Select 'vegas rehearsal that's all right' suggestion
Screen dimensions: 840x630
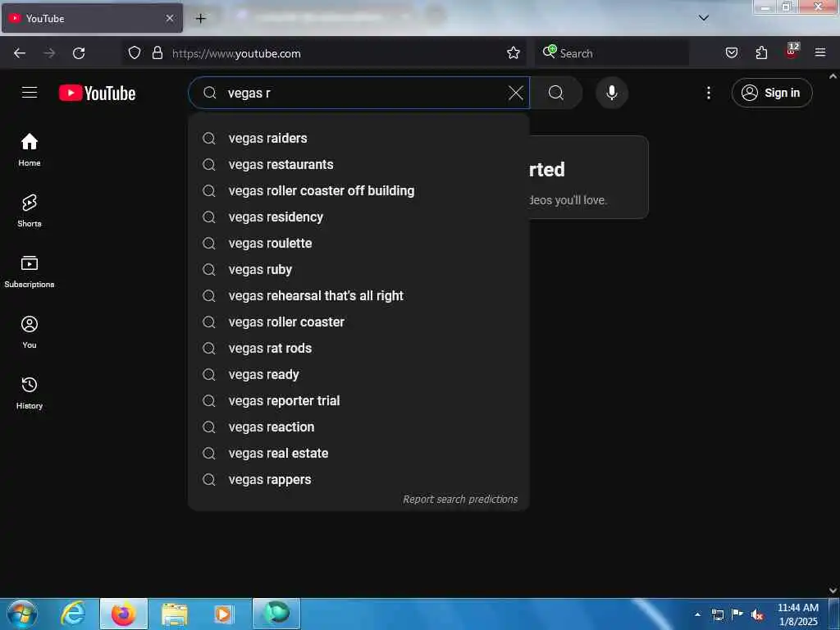click(x=358, y=295)
